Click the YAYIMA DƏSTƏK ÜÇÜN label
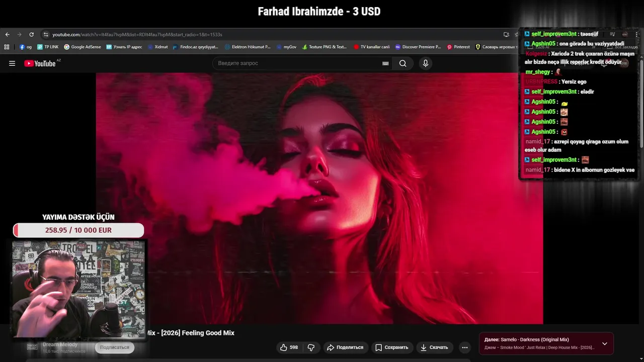644x362 pixels. click(x=78, y=217)
